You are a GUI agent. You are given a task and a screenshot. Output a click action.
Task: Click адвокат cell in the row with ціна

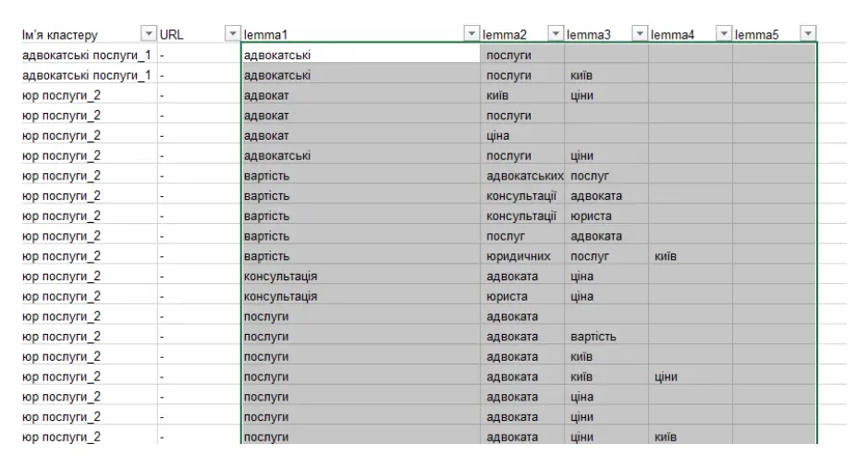coord(361,136)
